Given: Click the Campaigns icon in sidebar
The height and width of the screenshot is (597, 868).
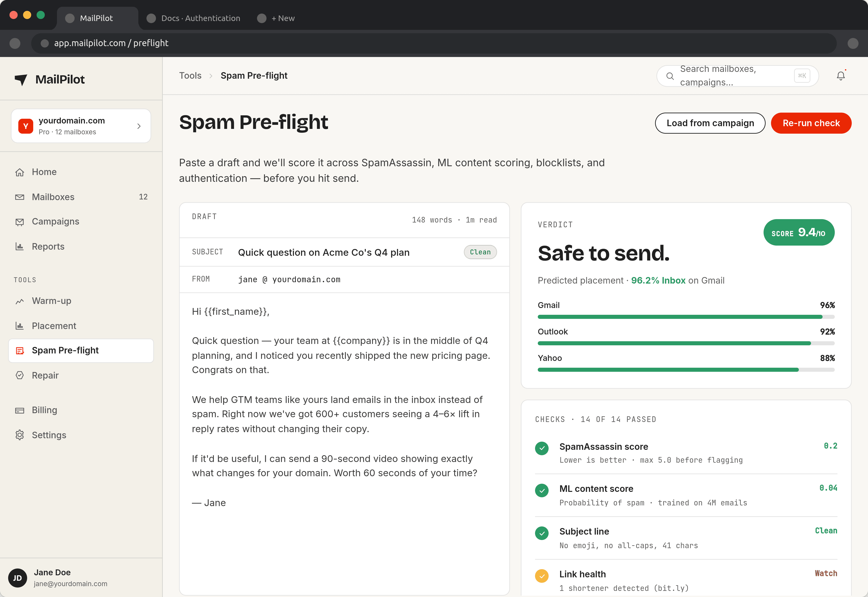Looking at the screenshot, I should (x=20, y=222).
